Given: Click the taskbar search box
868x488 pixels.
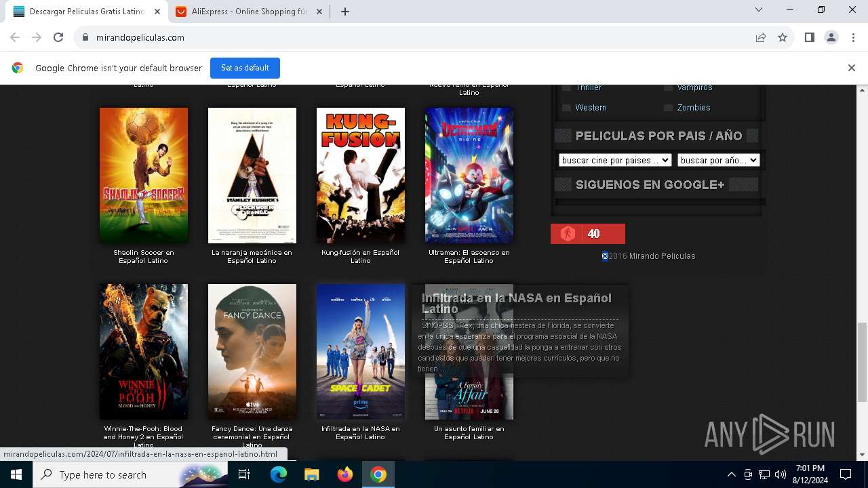Looking at the screenshot, I should (x=130, y=474).
